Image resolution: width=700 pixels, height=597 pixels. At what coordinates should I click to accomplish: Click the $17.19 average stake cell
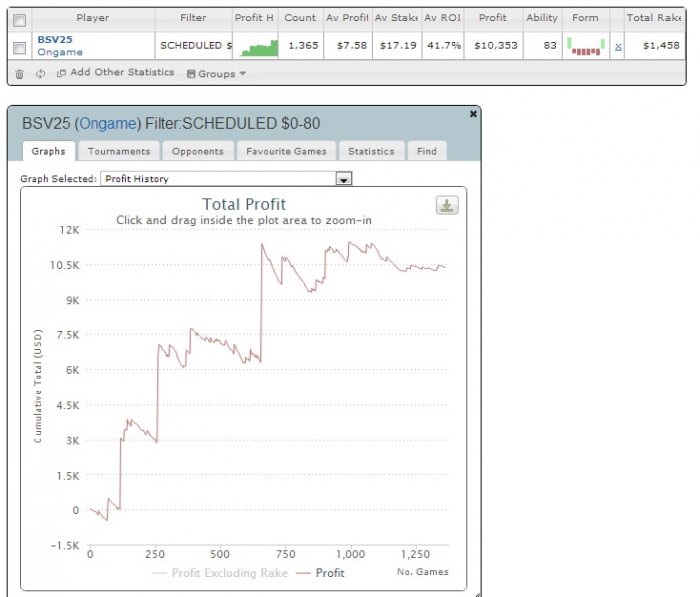tap(397, 46)
